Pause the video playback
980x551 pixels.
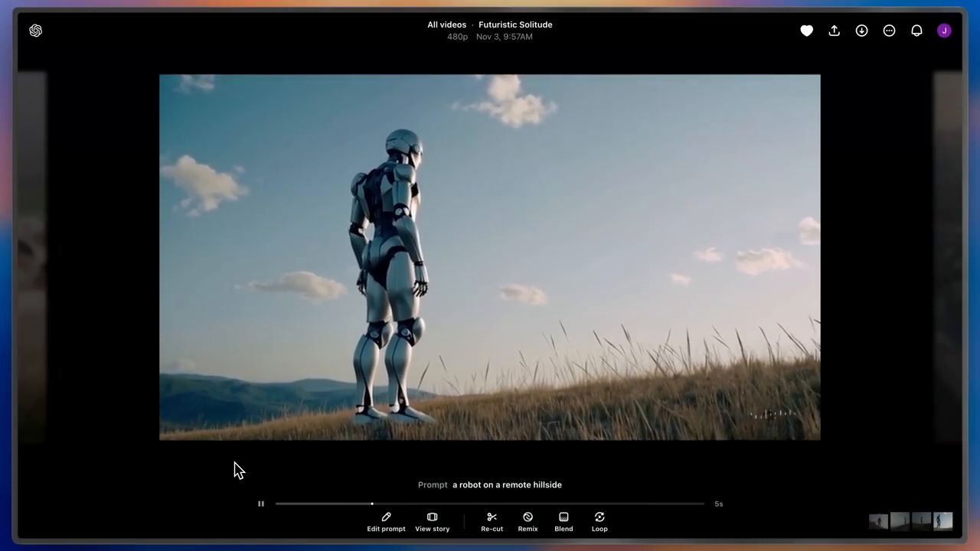[261, 504]
